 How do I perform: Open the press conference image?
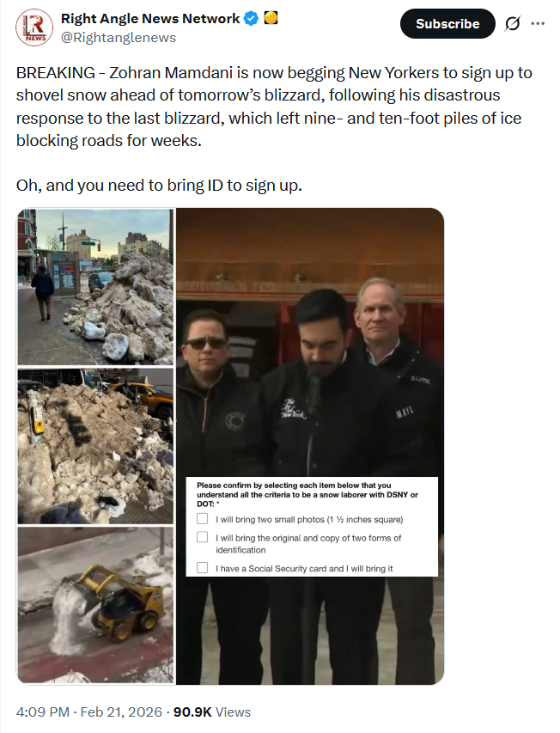[310, 447]
